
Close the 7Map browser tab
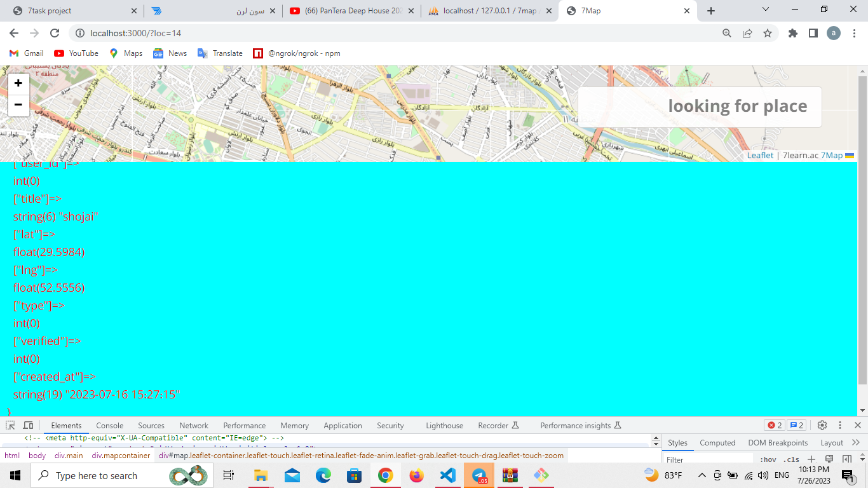click(x=686, y=11)
